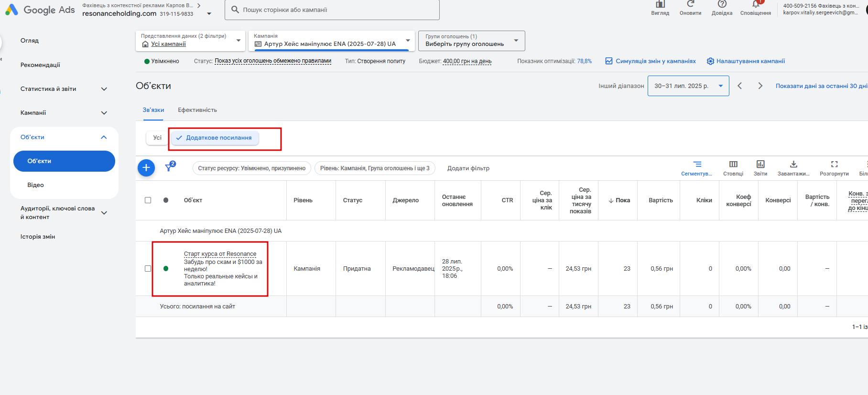This screenshot has height=395, width=868.
Task: Open Огляд in the sidebar
Action: tap(30, 41)
